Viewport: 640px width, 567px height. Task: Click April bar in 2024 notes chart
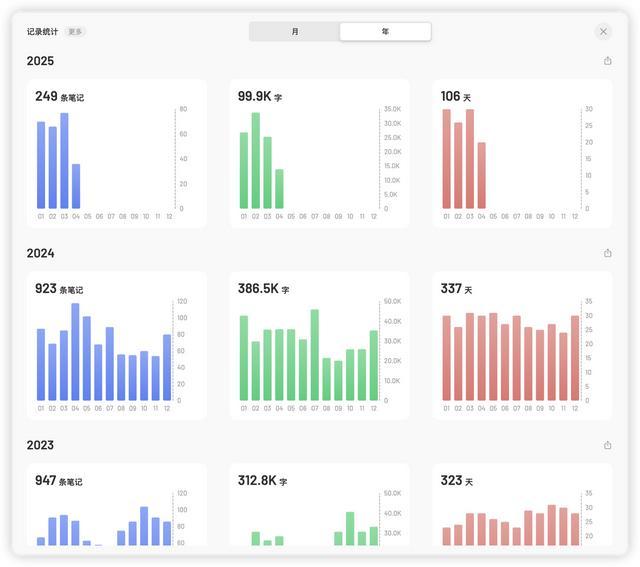click(75, 352)
